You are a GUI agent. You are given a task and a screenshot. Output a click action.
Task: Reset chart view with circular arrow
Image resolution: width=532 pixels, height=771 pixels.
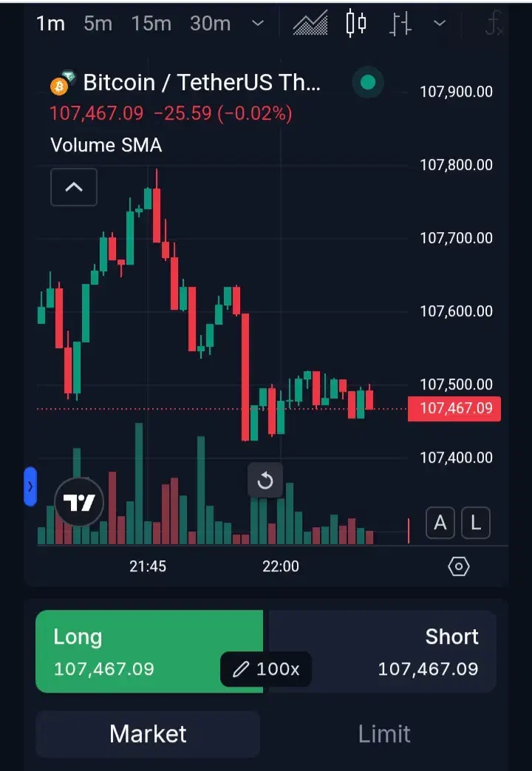click(x=265, y=482)
